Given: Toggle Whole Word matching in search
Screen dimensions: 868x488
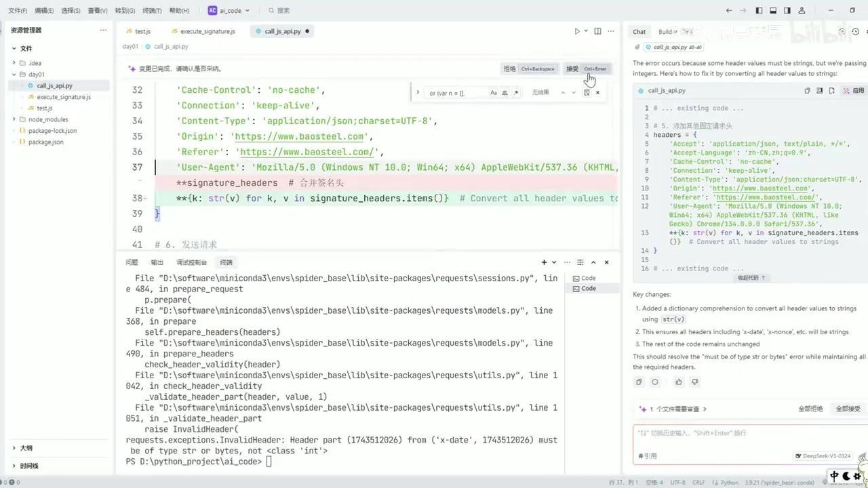Looking at the screenshot, I should click(505, 92).
